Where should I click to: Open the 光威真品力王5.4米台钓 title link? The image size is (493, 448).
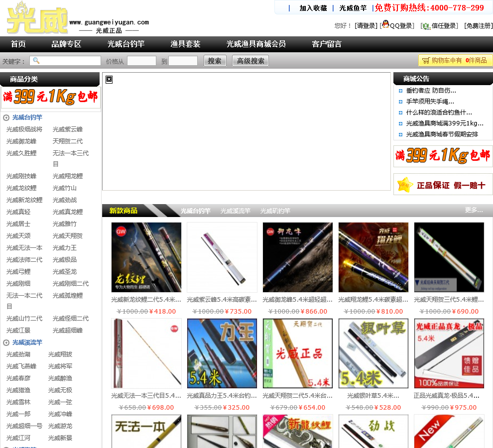click(222, 396)
